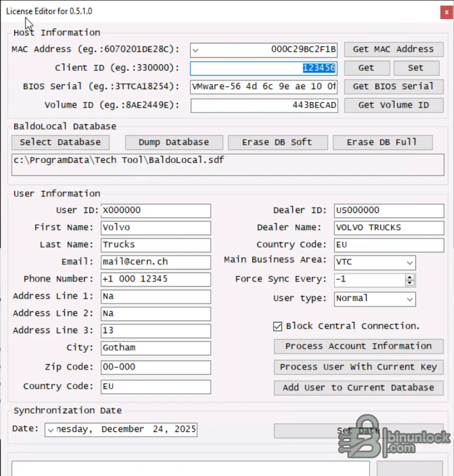
Task: Open the Synchronization Date picker dropdown
Action: click(x=51, y=430)
